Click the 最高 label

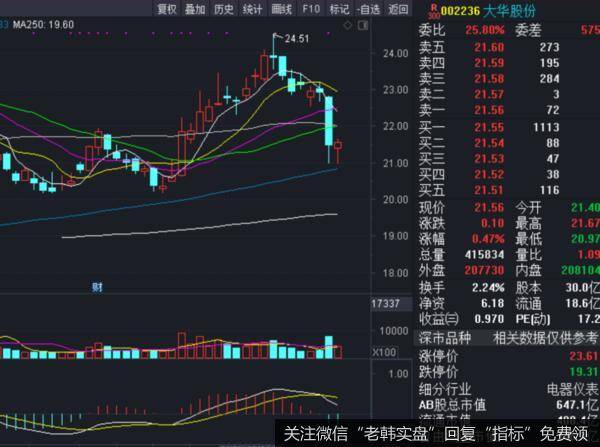(528, 224)
